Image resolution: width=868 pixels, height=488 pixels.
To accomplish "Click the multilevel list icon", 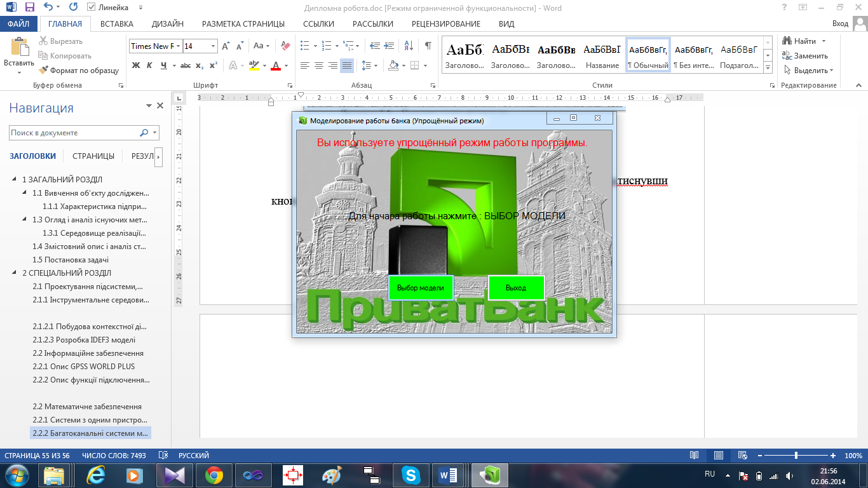I will click(x=348, y=46).
